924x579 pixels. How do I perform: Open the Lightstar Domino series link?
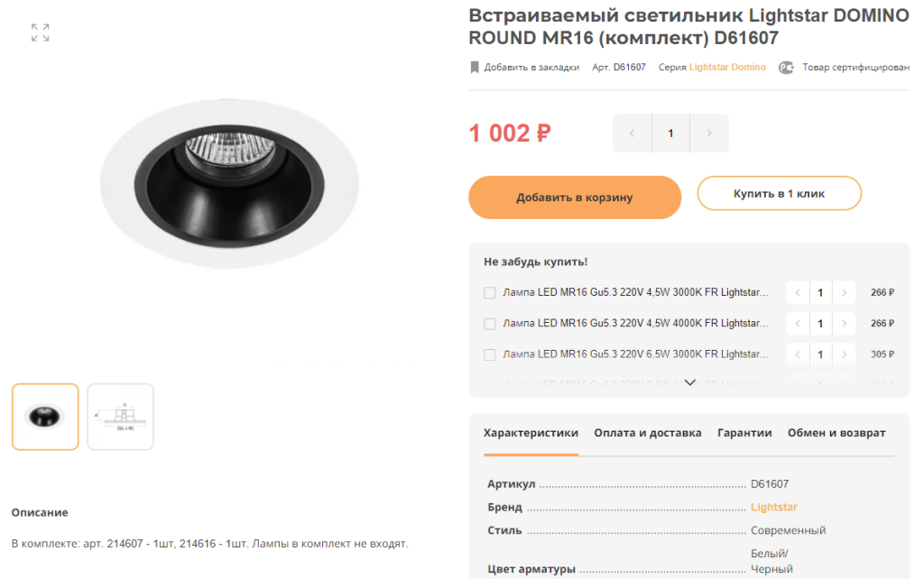coord(727,67)
